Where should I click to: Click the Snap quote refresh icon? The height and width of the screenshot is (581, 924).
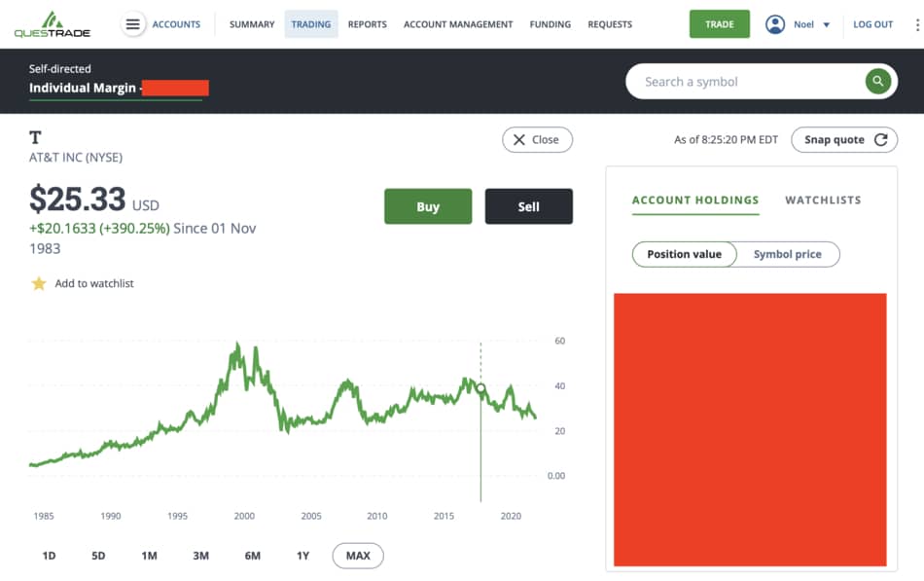(881, 140)
